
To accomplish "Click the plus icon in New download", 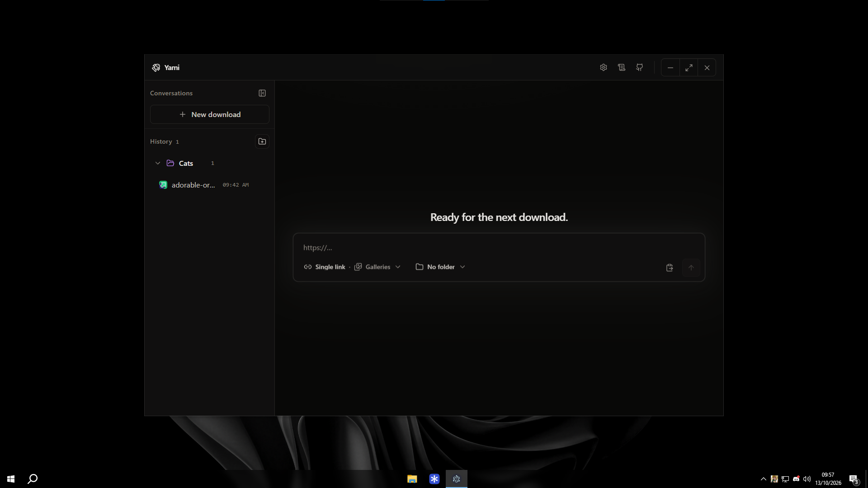I will coord(183,115).
